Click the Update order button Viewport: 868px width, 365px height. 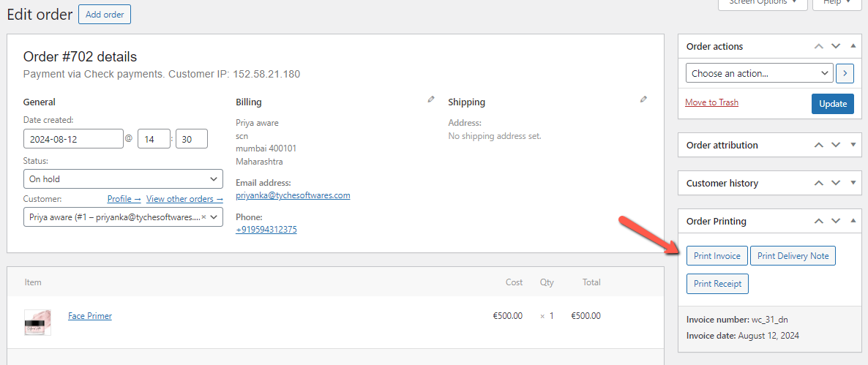(832, 104)
